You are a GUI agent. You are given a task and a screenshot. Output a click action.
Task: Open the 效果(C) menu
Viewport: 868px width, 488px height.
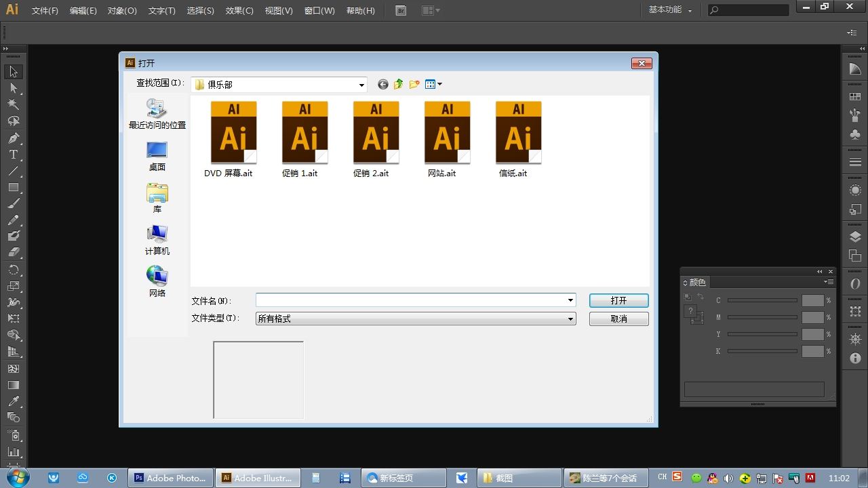[x=239, y=11]
